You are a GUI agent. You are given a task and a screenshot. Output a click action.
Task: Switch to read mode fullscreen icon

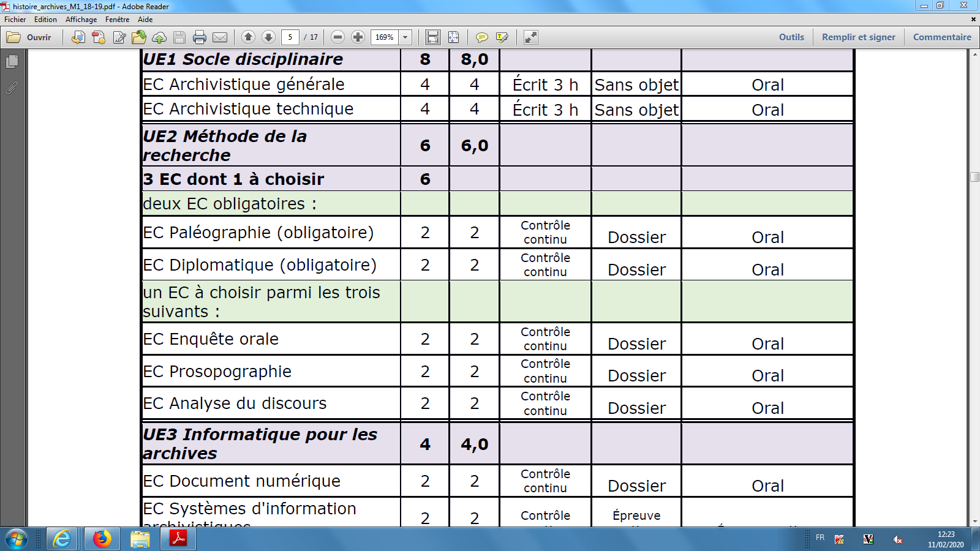[x=531, y=37]
